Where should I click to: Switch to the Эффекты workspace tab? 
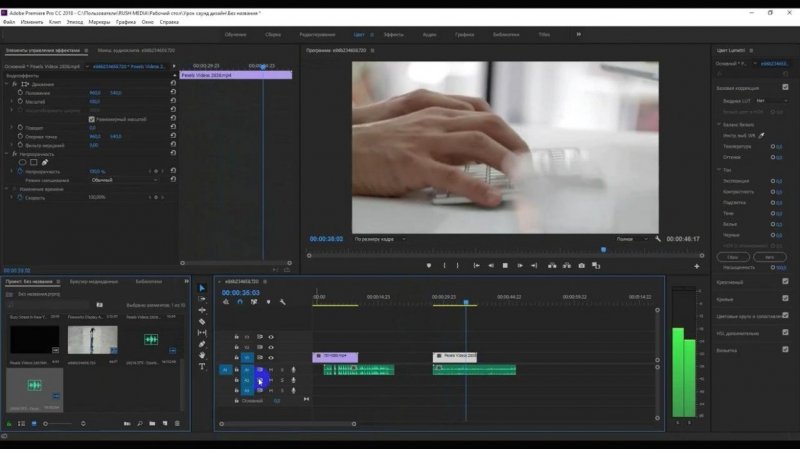tap(394, 34)
